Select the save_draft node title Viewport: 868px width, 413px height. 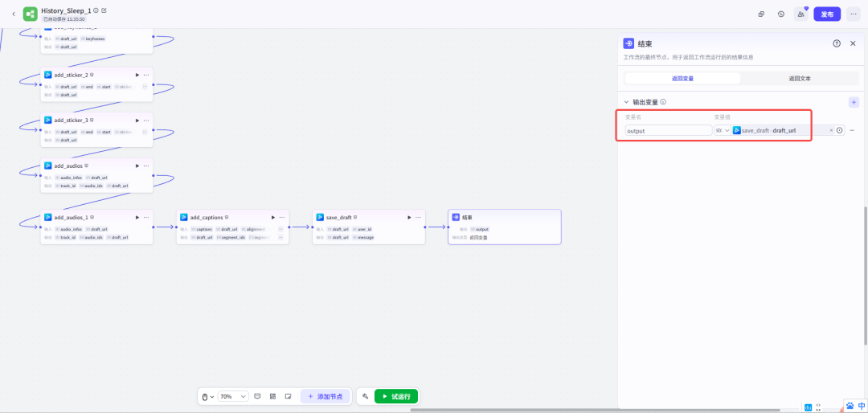(339, 218)
